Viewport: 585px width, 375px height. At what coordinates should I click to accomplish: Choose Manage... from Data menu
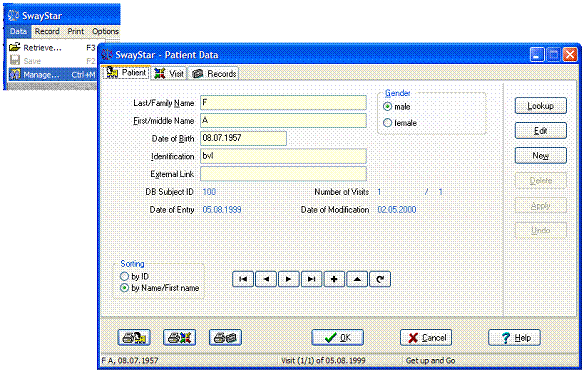52,75
